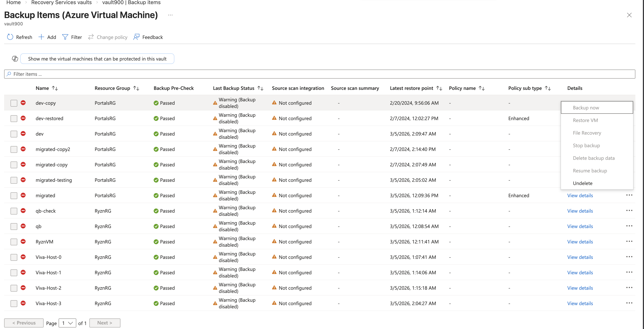Select Undelete in the context menu
Image resolution: width=644 pixels, height=329 pixels.
point(583,183)
